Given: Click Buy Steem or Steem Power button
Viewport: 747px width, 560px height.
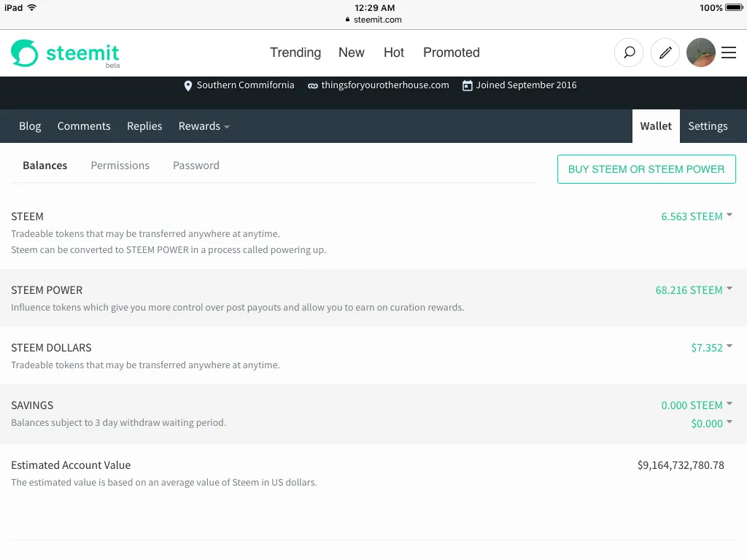Looking at the screenshot, I should tap(646, 169).
